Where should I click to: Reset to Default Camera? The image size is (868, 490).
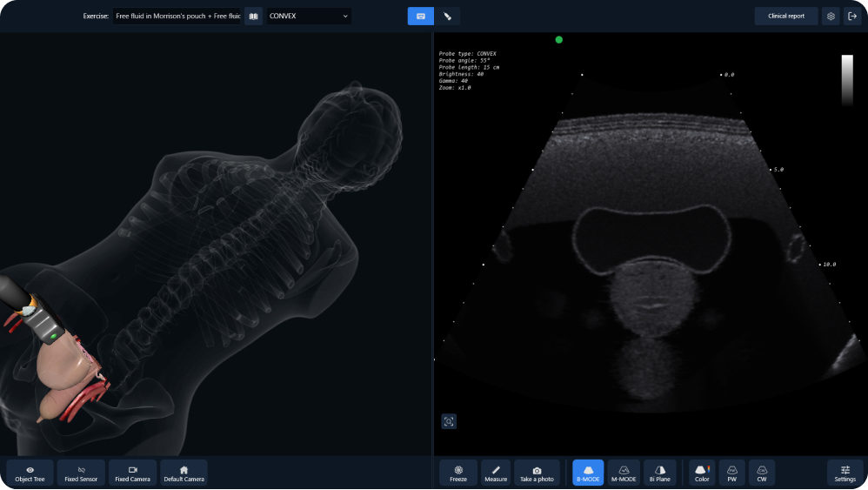(x=184, y=473)
